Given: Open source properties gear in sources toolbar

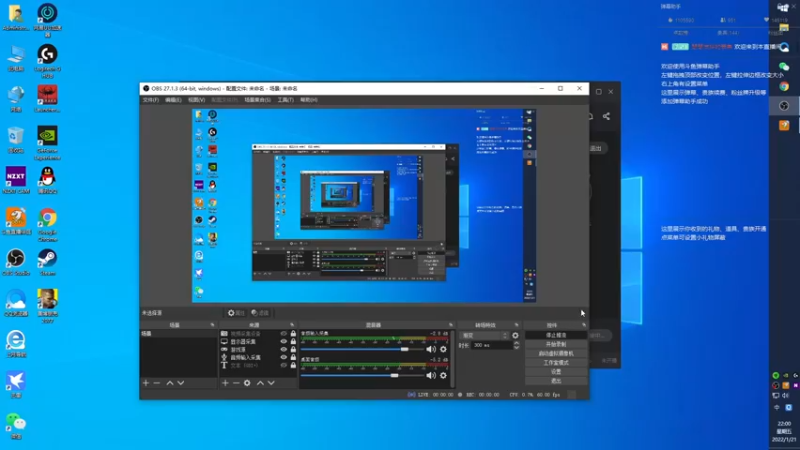Looking at the screenshot, I should 247,383.
